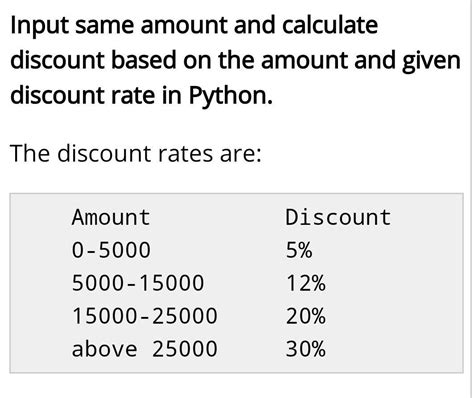Image resolution: width=474 pixels, height=398 pixels.
Task: Click 'discount based on the amount' heading line
Action: [180, 61]
